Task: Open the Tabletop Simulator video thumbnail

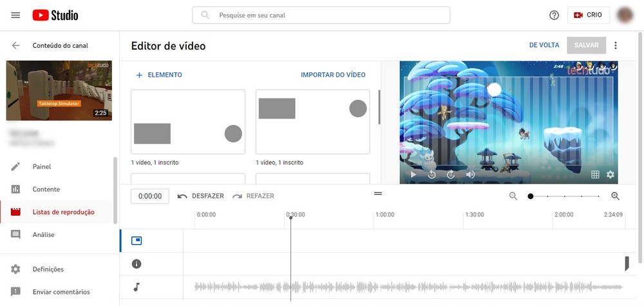Action: pos(59,90)
